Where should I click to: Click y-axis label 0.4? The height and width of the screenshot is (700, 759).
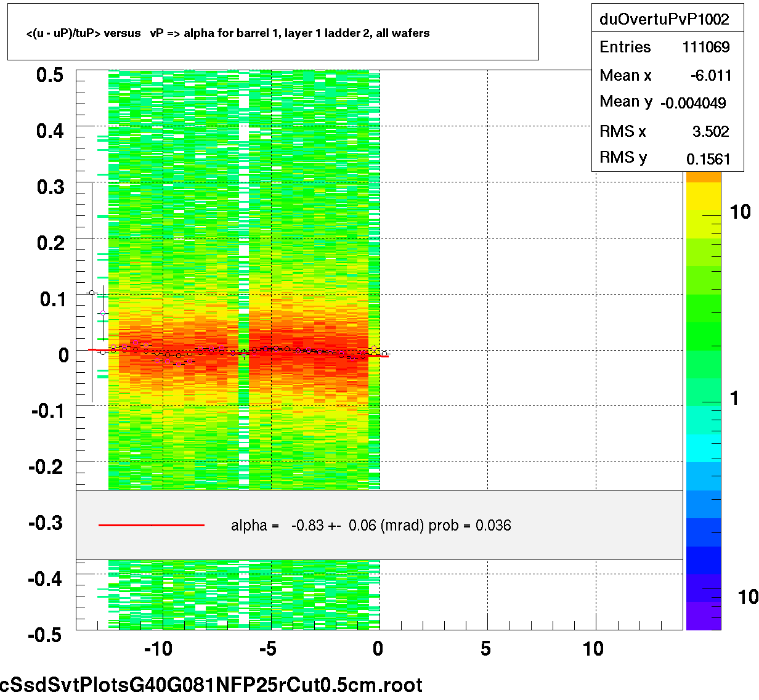[50, 131]
